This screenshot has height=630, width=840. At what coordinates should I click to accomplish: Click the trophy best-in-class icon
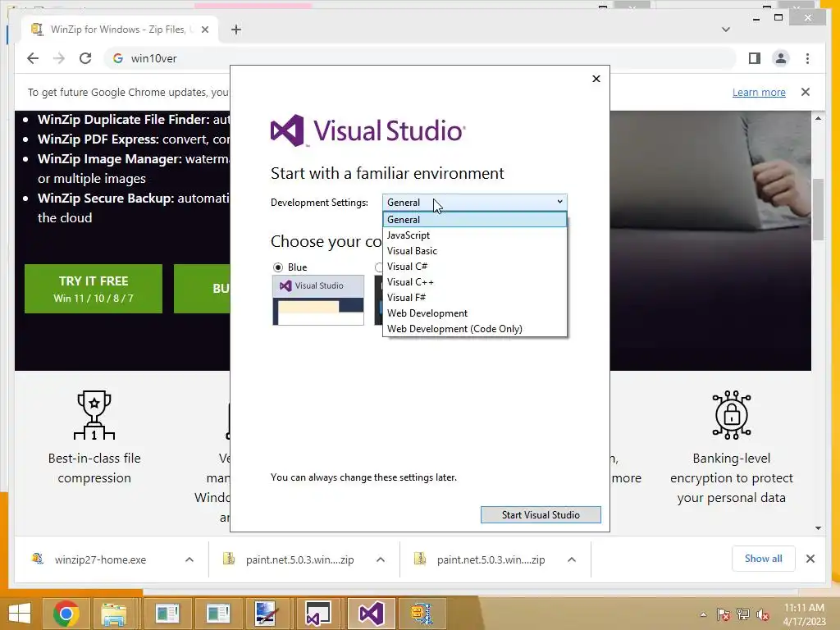coord(94,415)
